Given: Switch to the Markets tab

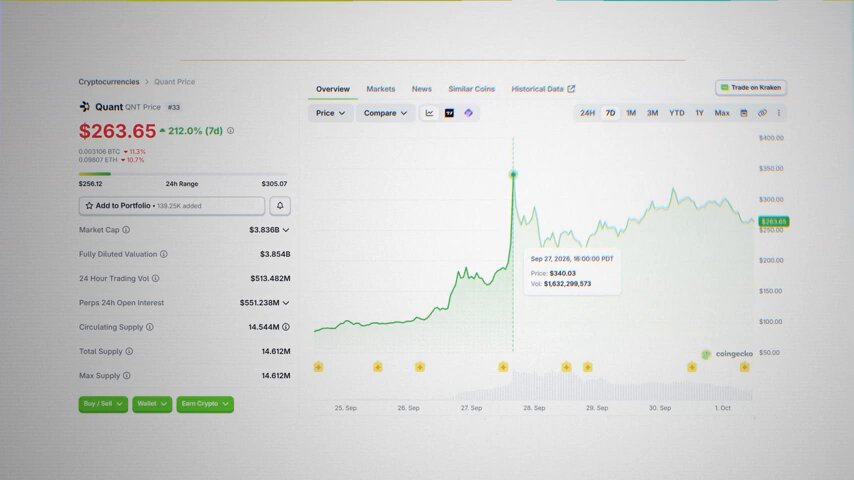Looking at the screenshot, I should pos(381,89).
